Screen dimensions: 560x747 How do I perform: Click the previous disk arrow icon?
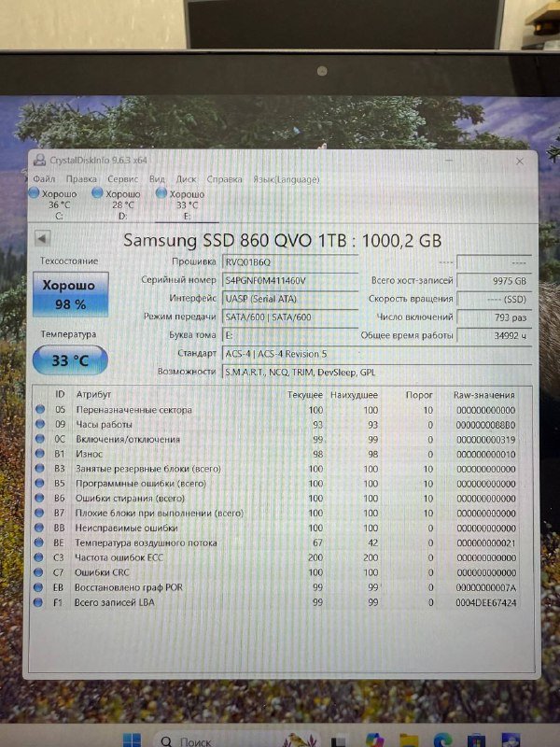[43, 239]
